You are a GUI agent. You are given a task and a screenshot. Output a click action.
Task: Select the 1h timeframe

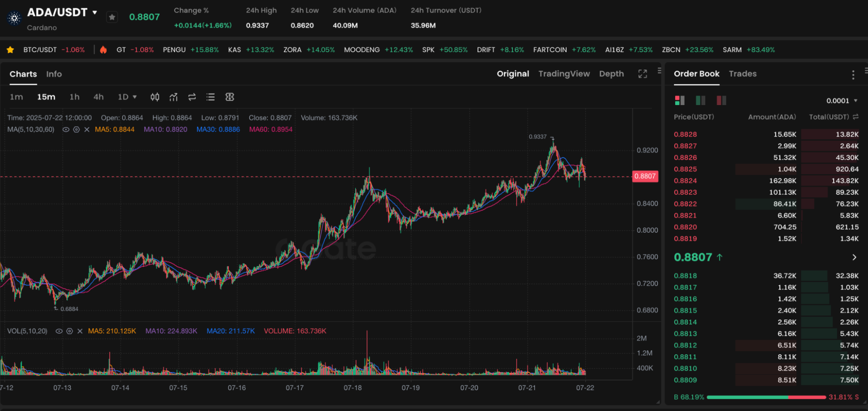tap(74, 97)
